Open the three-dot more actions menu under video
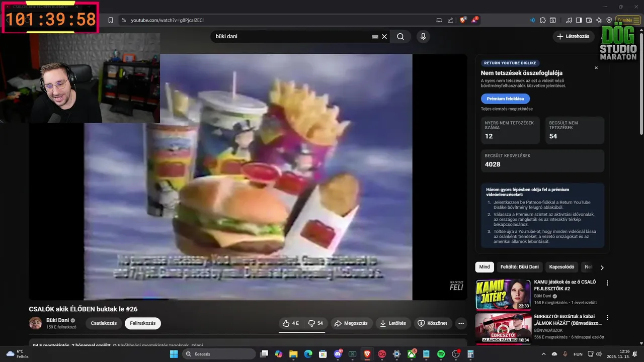 [461, 323]
